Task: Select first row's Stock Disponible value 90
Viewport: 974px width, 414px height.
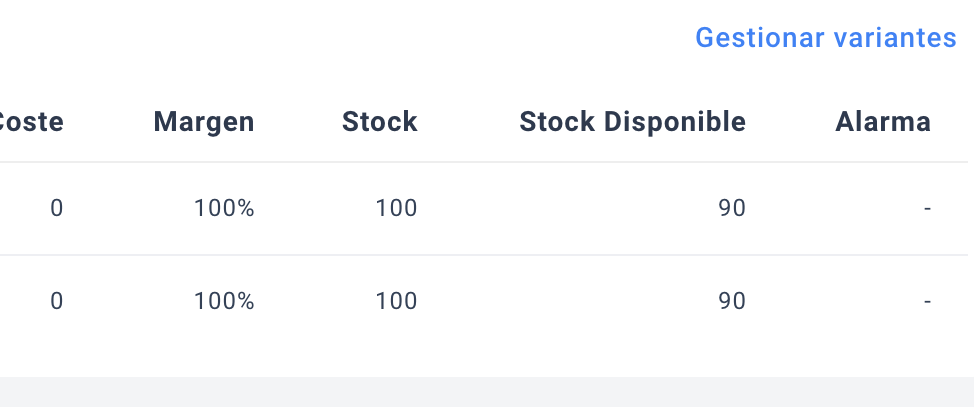Action: tap(732, 208)
